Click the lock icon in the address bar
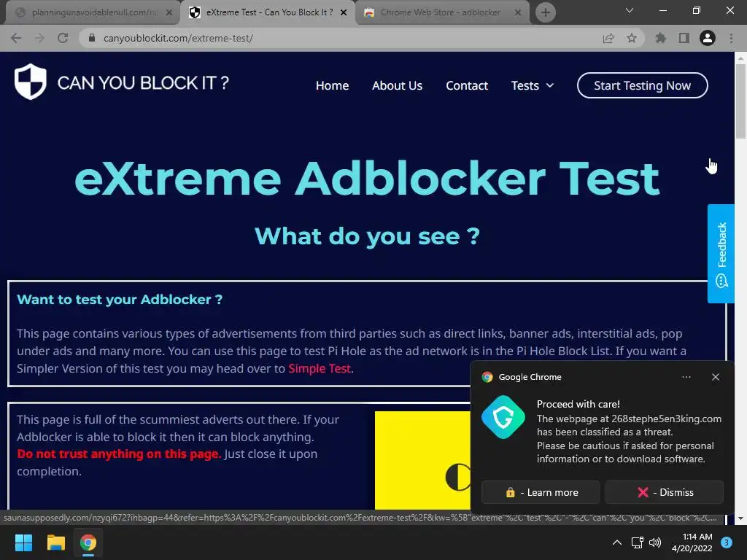The height and width of the screenshot is (560, 747). 92,38
